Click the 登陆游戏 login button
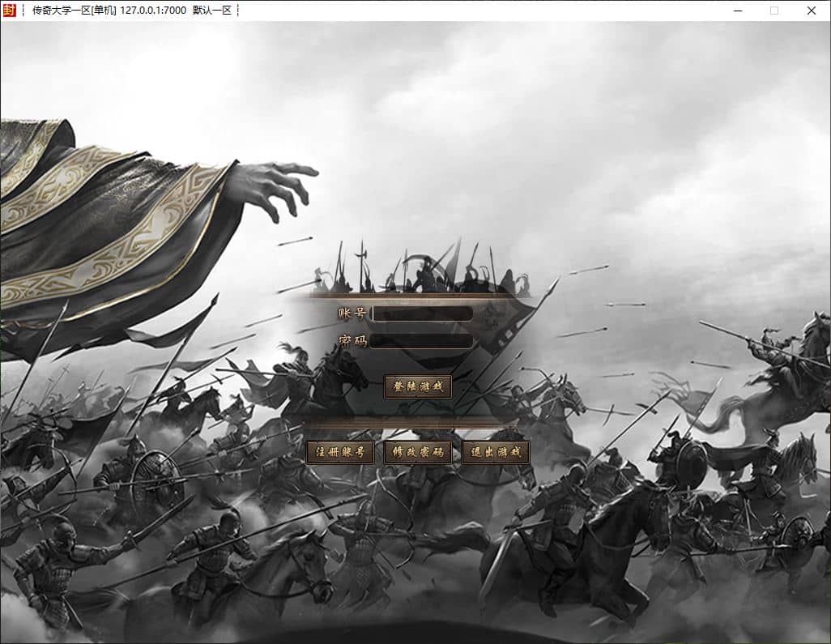The height and width of the screenshot is (644, 831). click(418, 386)
